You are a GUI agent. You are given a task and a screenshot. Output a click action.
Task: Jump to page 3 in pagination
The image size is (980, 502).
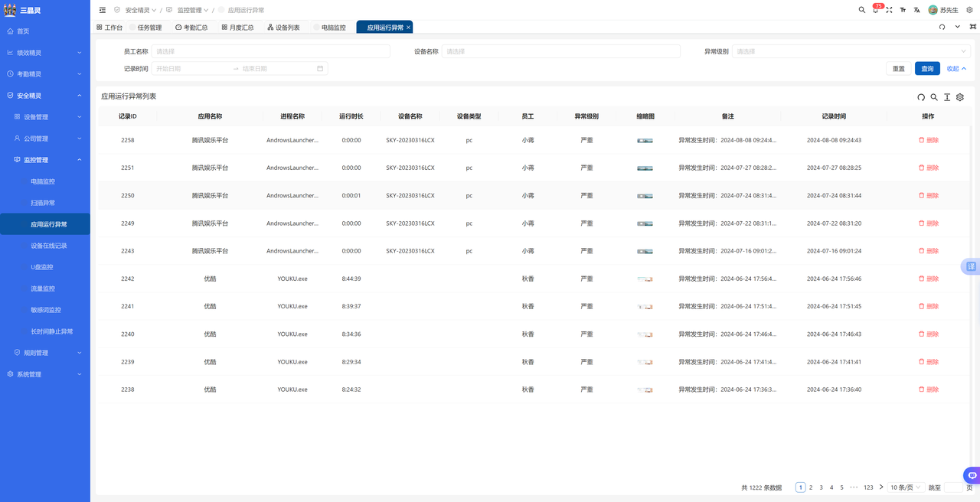[821, 487]
